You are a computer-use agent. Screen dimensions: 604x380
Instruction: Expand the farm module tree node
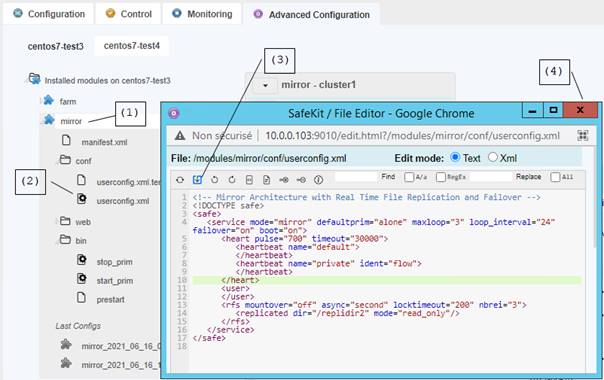pyautogui.click(x=40, y=101)
